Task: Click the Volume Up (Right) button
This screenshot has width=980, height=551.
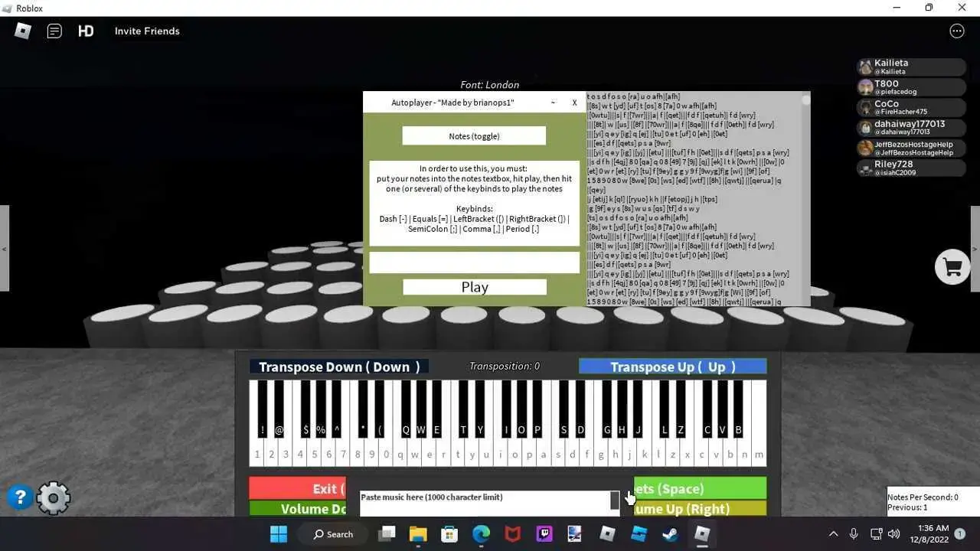Action: tap(700, 509)
